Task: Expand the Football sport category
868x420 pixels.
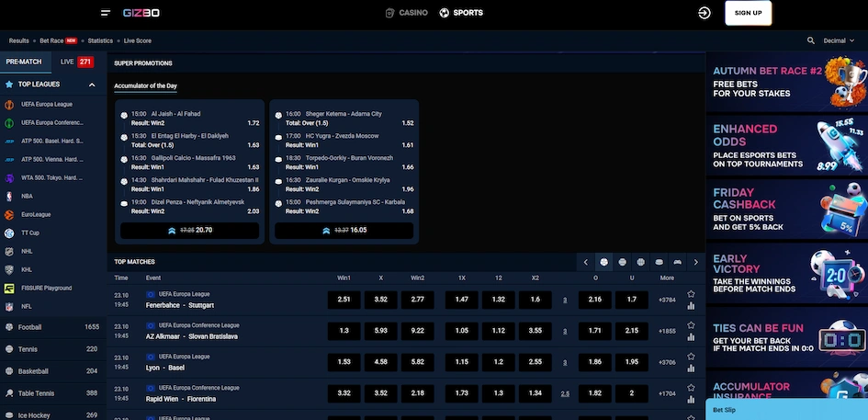Action: (x=53, y=327)
